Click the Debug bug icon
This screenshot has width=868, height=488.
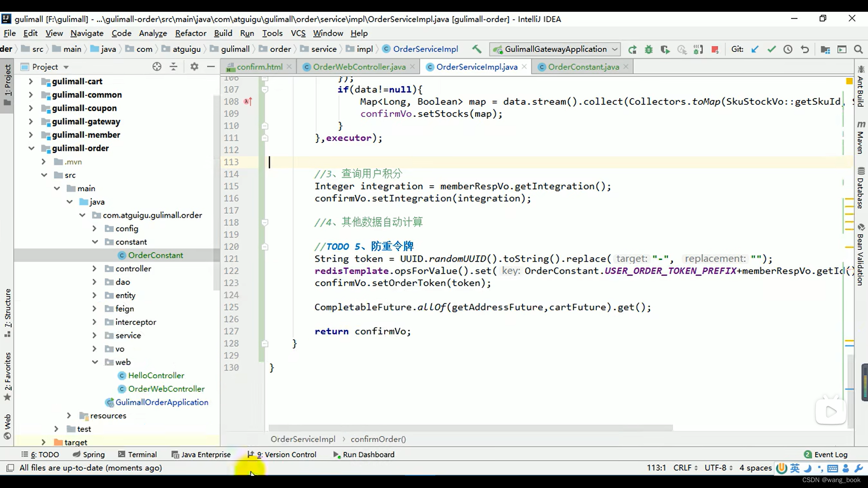tap(649, 49)
